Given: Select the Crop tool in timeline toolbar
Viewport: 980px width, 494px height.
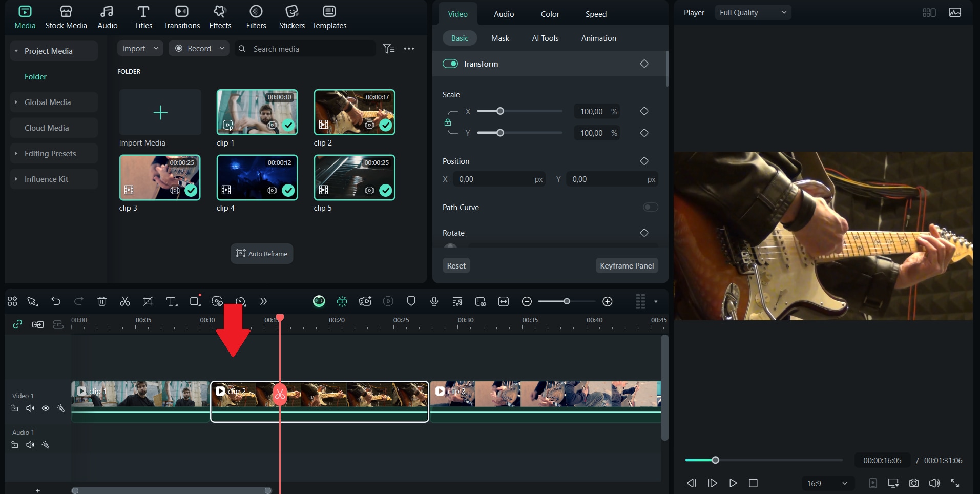Looking at the screenshot, I should pyautogui.click(x=148, y=301).
